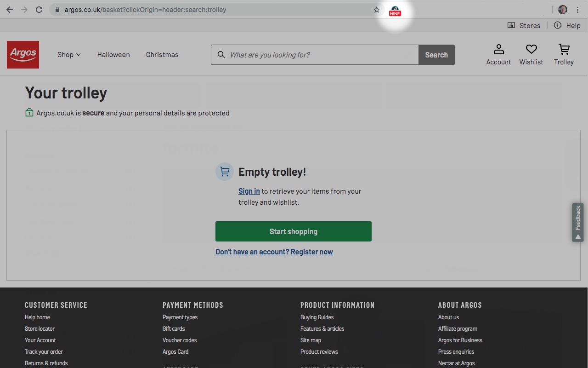
Task: Open Buying Guides footer link
Action: pyautogui.click(x=317, y=317)
